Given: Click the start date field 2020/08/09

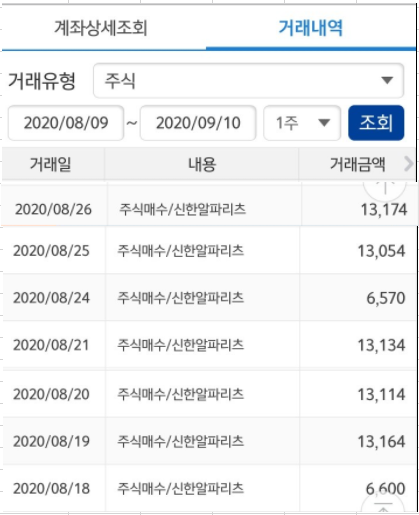Looking at the screenshot, I should coord(66,123).
